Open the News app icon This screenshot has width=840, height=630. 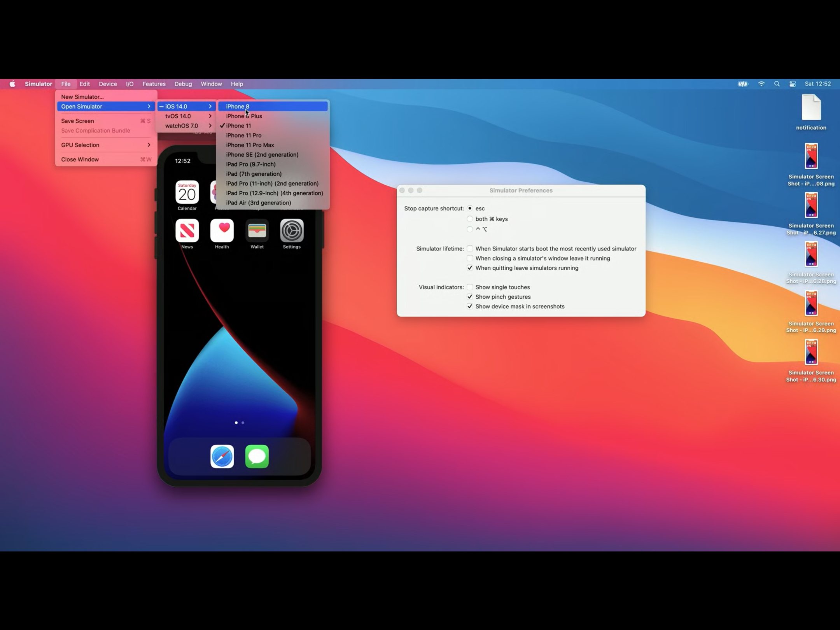(x=187, y=231)
